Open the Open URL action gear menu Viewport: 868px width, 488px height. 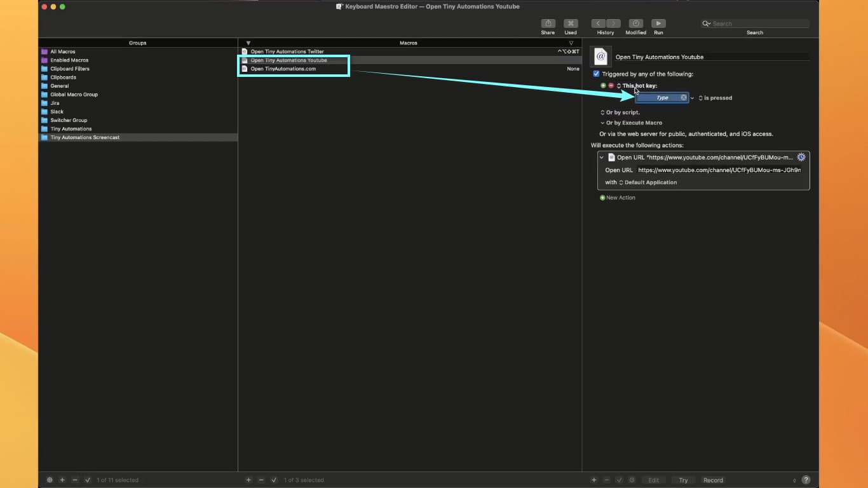(801, 157)
